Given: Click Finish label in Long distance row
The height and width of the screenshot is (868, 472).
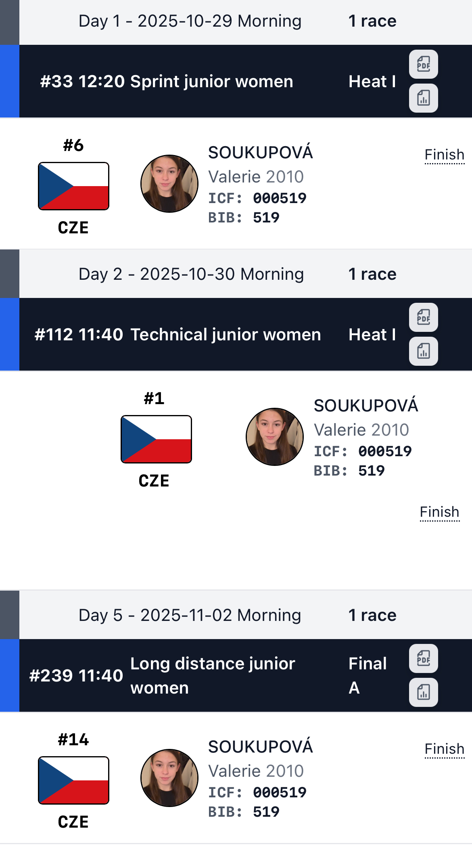Looking at the screenshot, I should point(444,749).
